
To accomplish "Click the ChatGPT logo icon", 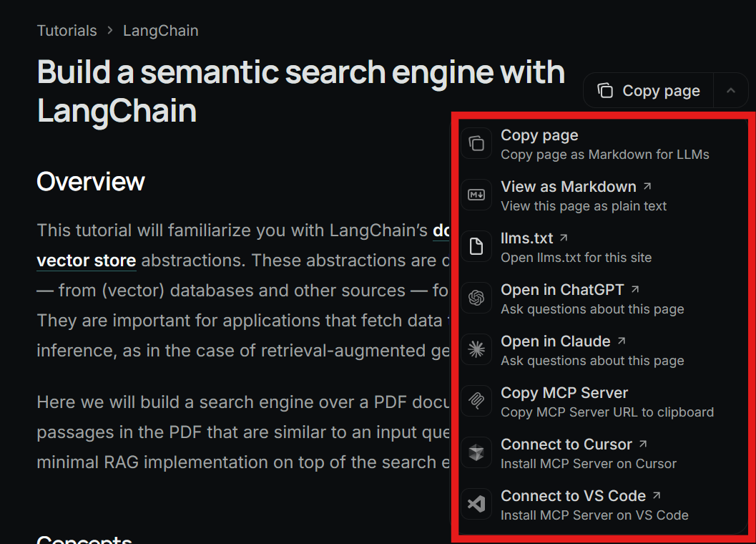I will [x=476, y=298].
